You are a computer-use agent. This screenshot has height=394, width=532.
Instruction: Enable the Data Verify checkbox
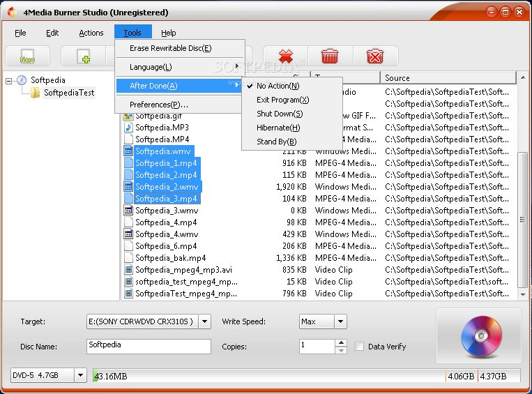point(359,347)
